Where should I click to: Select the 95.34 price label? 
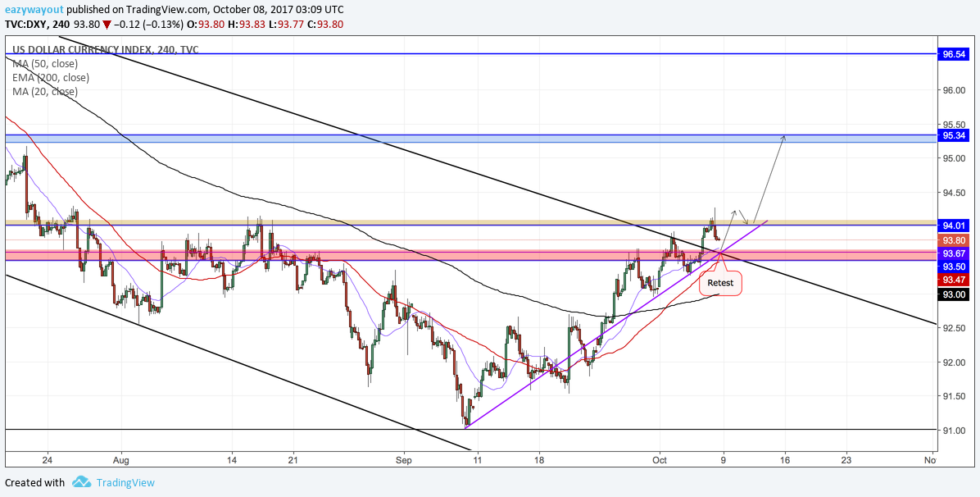955,136
